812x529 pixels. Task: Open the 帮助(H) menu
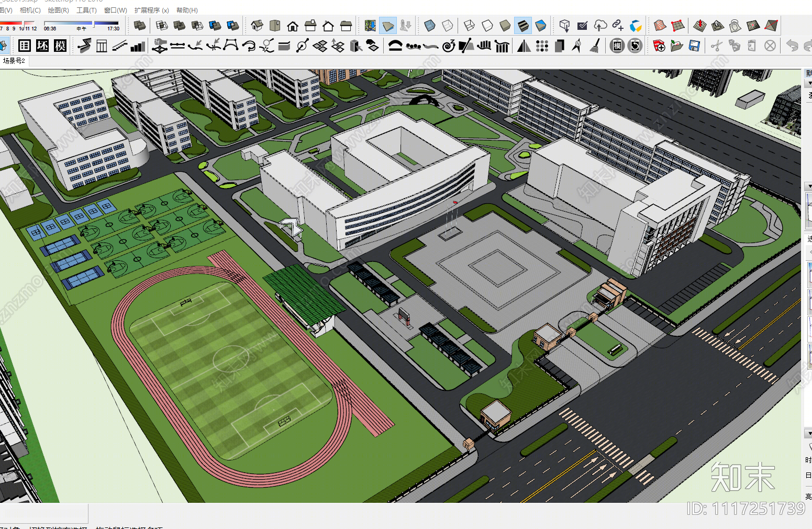click(x=187, y=10)
